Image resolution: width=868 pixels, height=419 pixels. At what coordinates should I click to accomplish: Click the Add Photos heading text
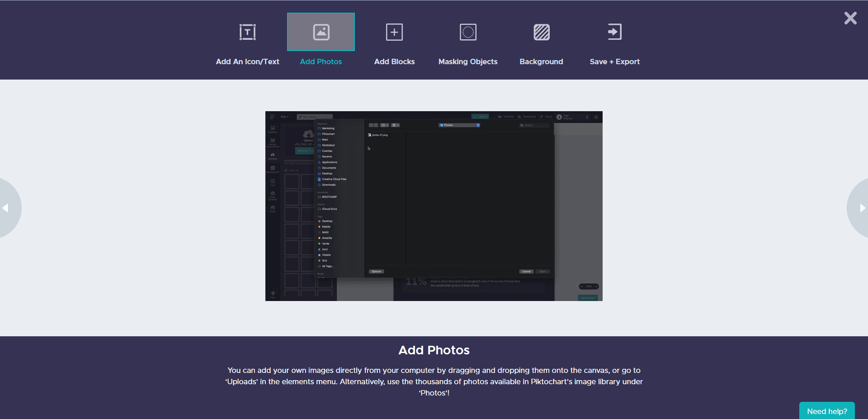pos(434,350)
